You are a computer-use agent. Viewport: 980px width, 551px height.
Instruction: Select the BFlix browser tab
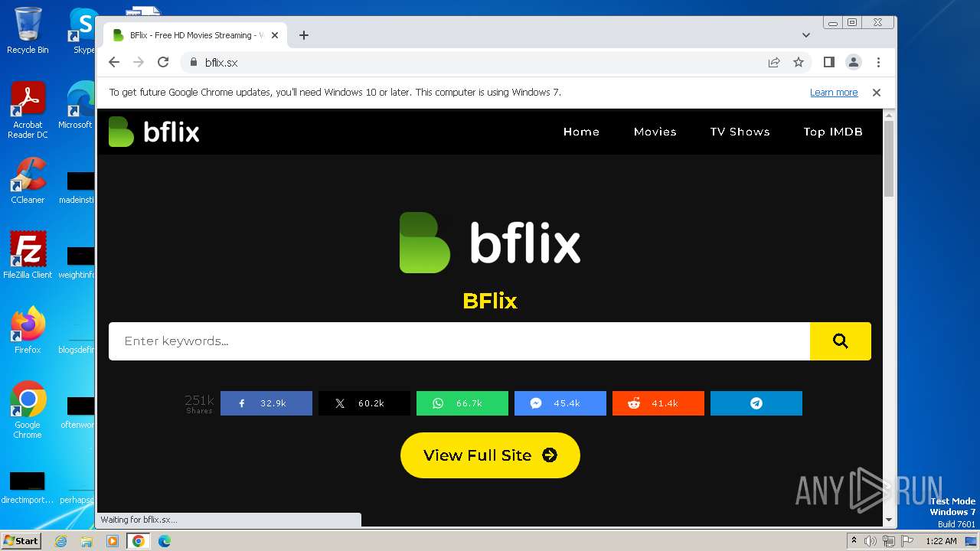coord(195,35)
